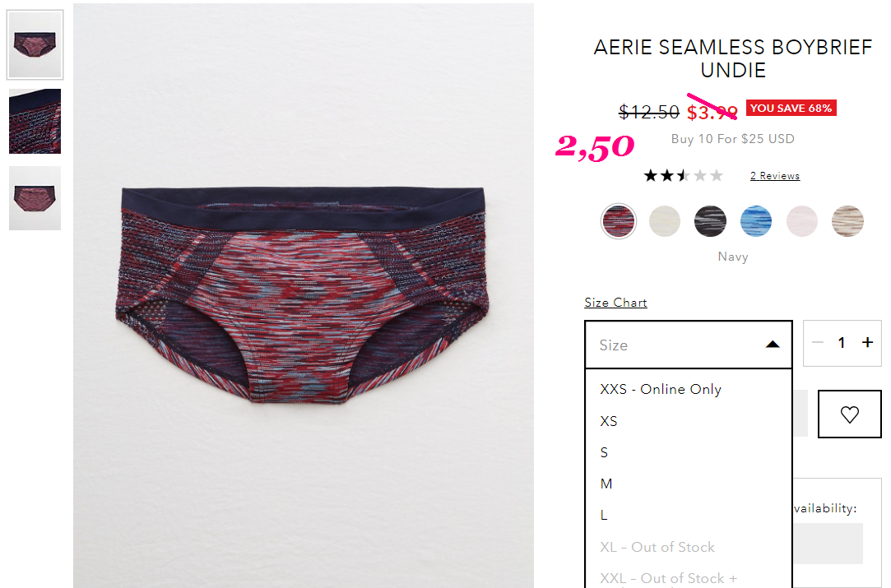Select the Navy color swatch
891x588 pixels.
618,221
